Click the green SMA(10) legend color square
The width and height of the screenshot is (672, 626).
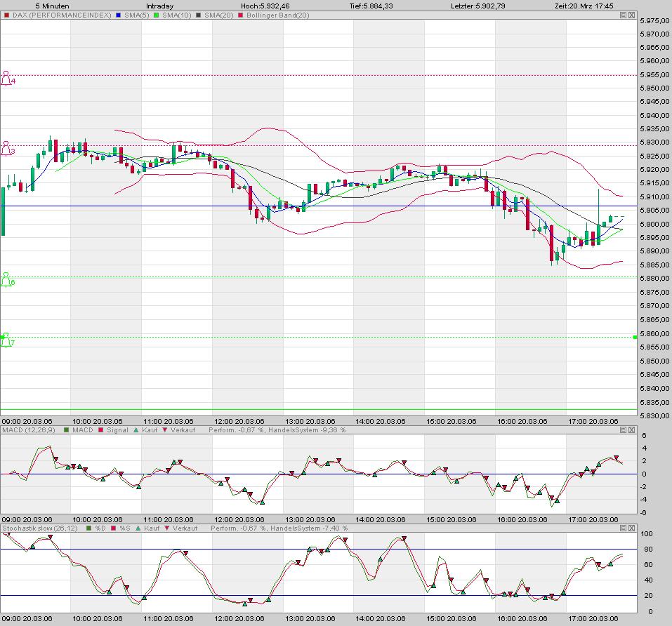pos(157,15)
